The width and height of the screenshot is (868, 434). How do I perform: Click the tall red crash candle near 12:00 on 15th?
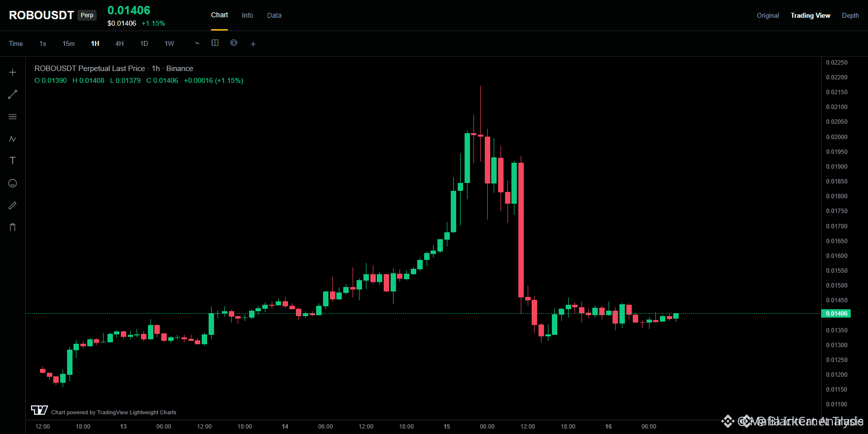[521, 230]
